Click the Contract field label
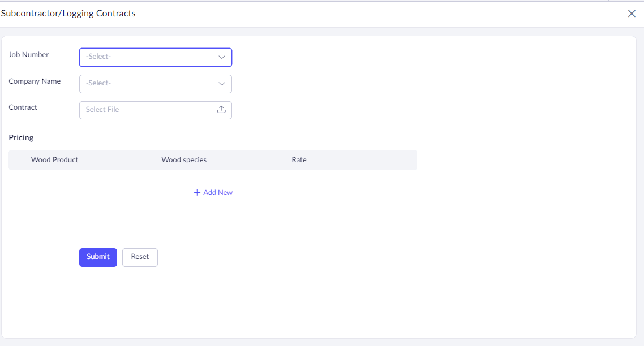This screenshot has height=346, width=644. [x=23, y=107]
